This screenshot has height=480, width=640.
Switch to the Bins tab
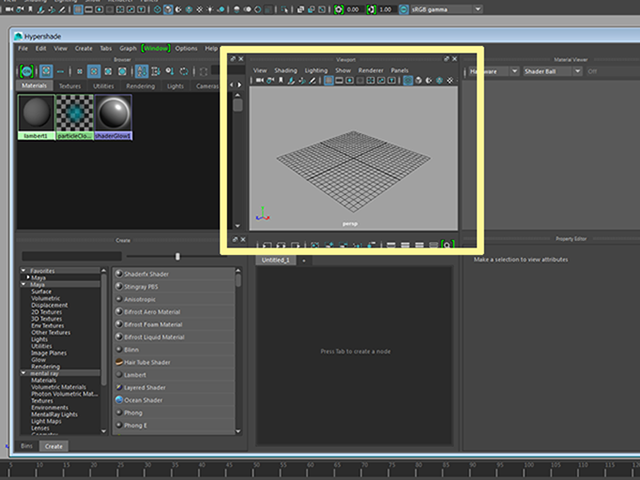click(x=27, y=446)
